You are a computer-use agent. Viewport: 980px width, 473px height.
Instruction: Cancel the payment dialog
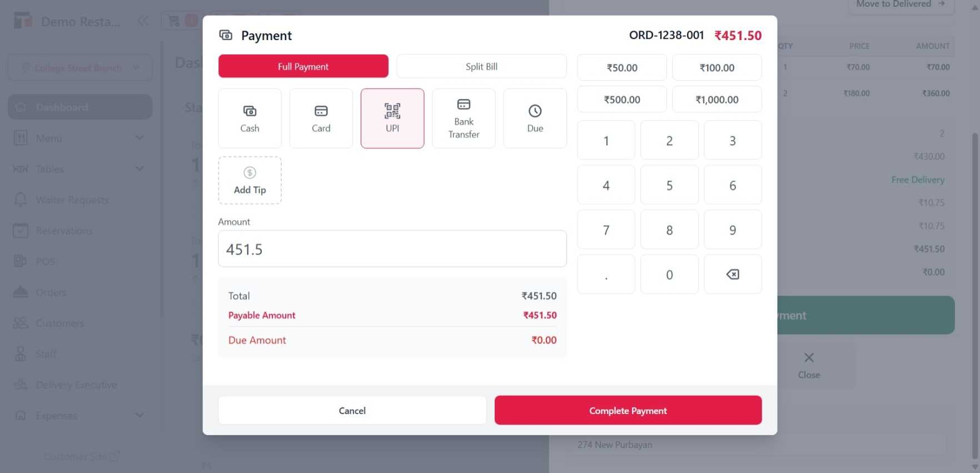tap(352, 410)
